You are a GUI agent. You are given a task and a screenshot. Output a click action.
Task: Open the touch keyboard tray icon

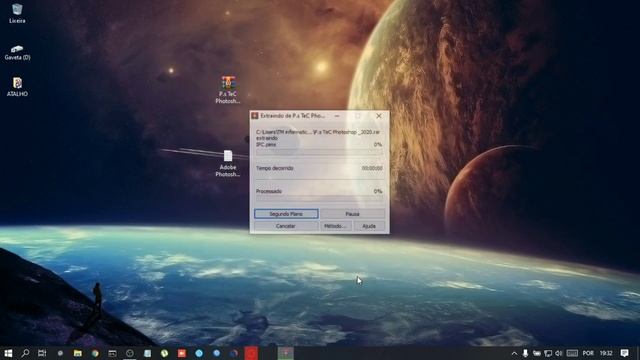click(572, 353)
